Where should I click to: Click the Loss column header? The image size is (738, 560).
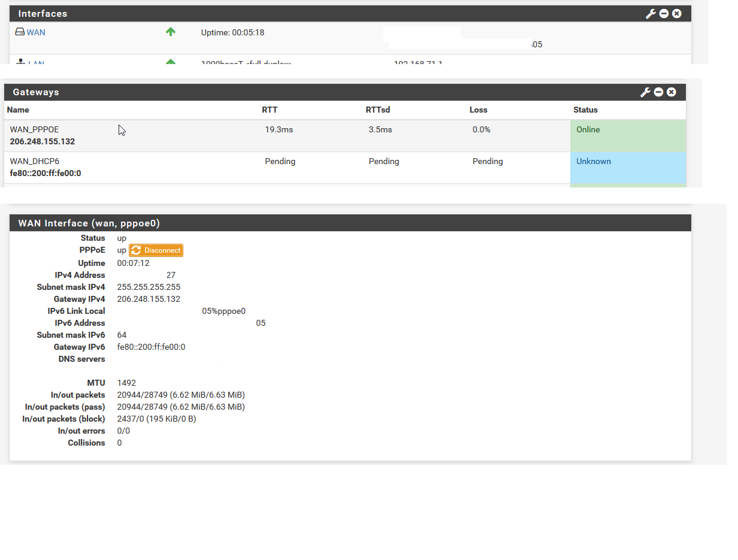[x=478, y=110]
